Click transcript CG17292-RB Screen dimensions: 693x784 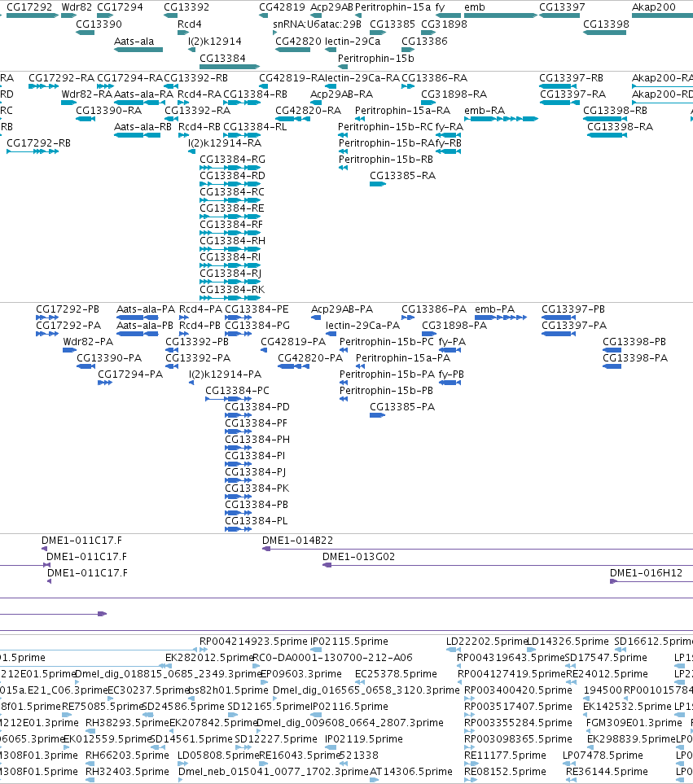[33, 151]
